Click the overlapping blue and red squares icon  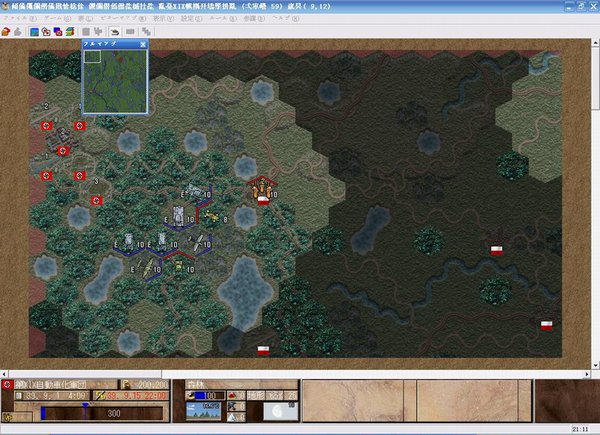tap(58, 31)
